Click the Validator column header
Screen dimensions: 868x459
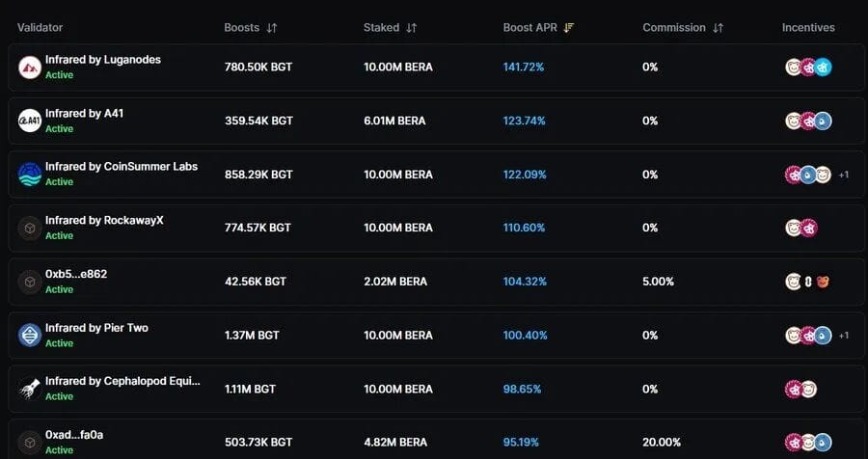[x=40, y=28]
